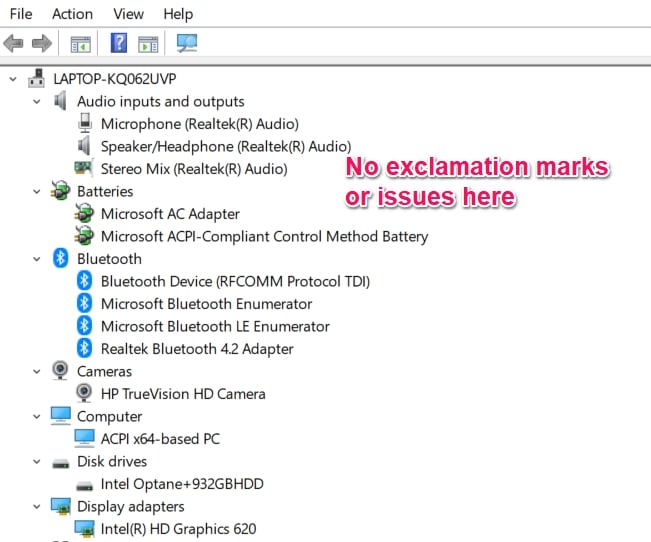Click the Computer category monitor icon

[x=61, y=416]
